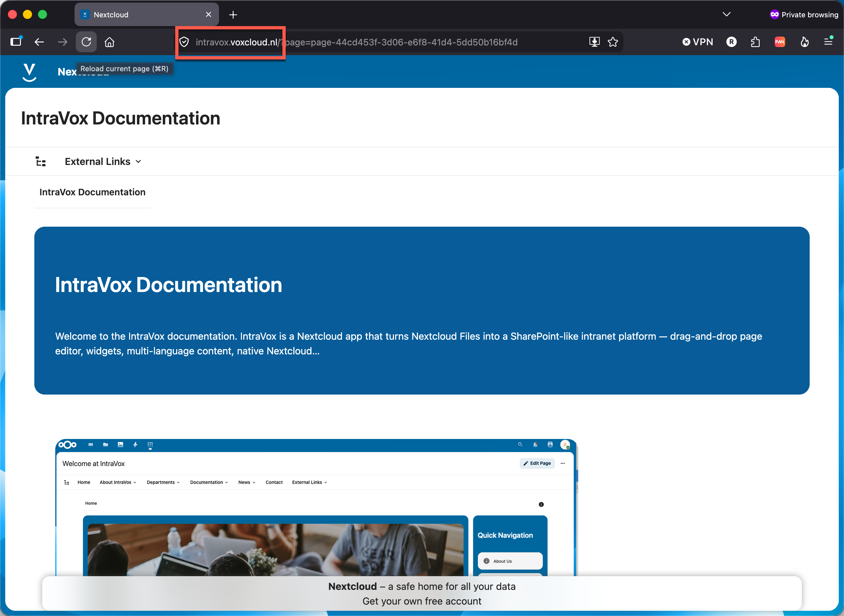This screenshot has height=616, width=844.
Task: Bookmark this page with the star
Action: pos(613,42)
